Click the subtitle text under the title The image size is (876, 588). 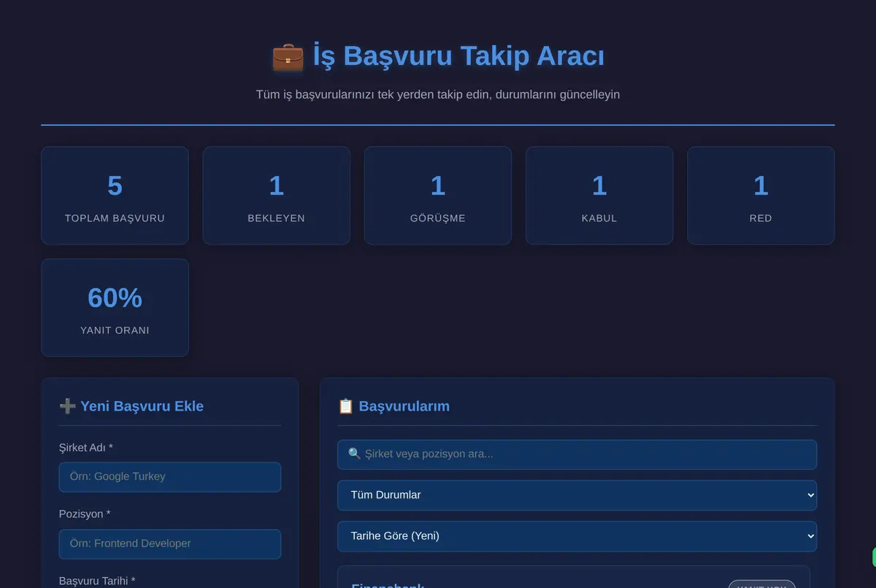[438, 95]
